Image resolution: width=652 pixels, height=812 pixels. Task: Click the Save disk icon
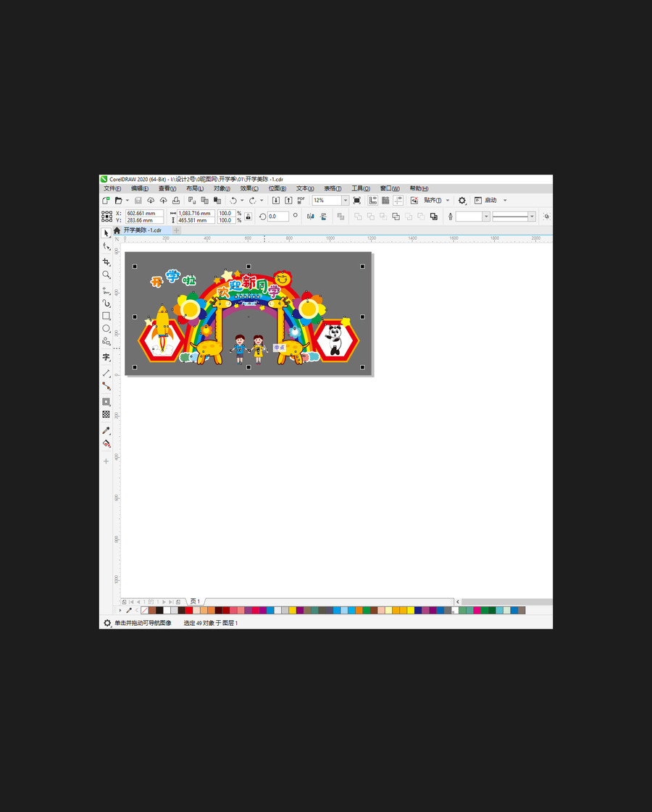pos(138,201)
